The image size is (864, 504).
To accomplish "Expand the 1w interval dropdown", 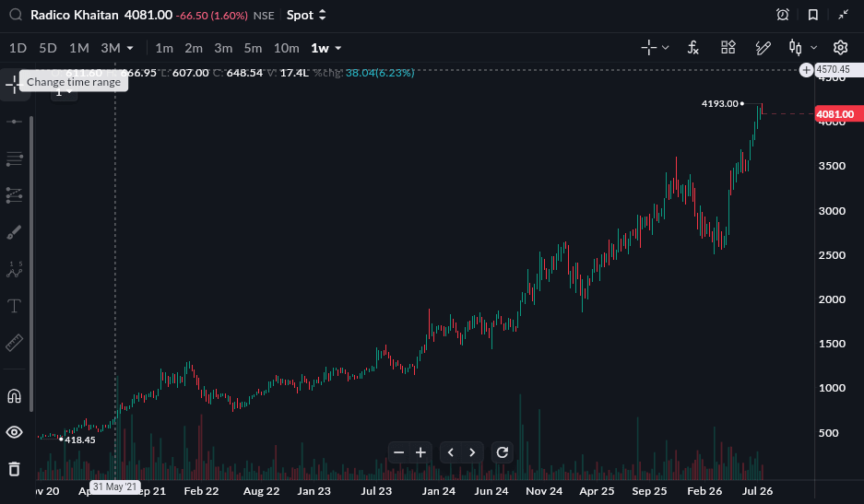I will pyautogui.click(x=338, y=49).
